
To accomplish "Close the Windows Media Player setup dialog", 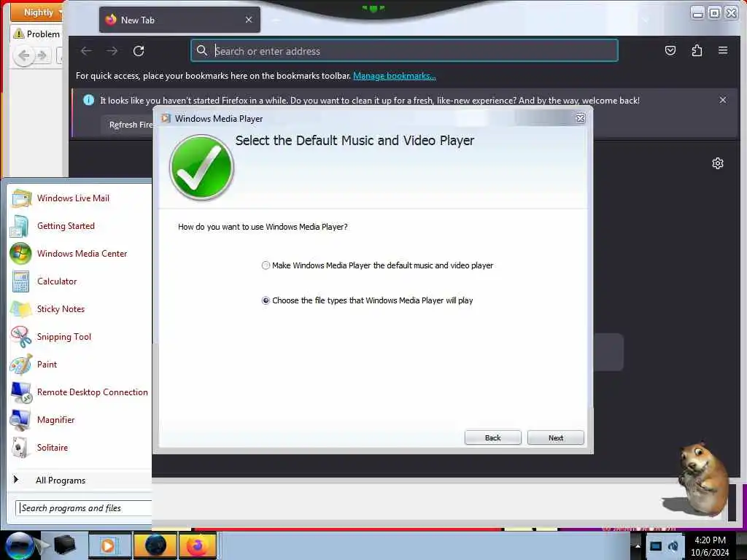I will tap(580, 119).
